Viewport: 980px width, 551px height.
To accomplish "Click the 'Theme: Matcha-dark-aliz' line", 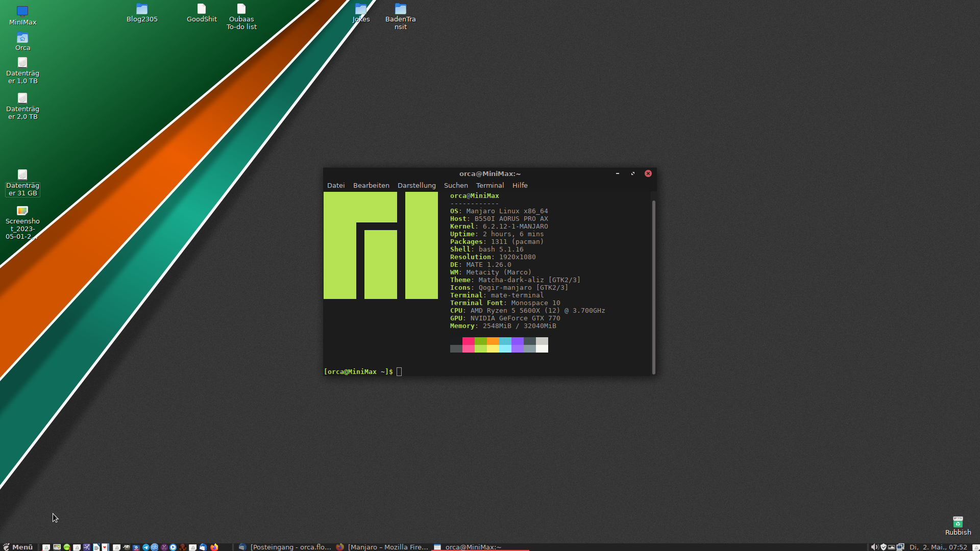I will coord(515,280).
